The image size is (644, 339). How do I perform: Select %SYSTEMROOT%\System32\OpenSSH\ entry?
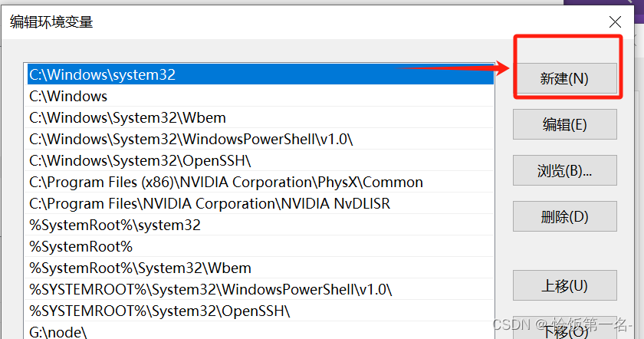click(261, 311)
